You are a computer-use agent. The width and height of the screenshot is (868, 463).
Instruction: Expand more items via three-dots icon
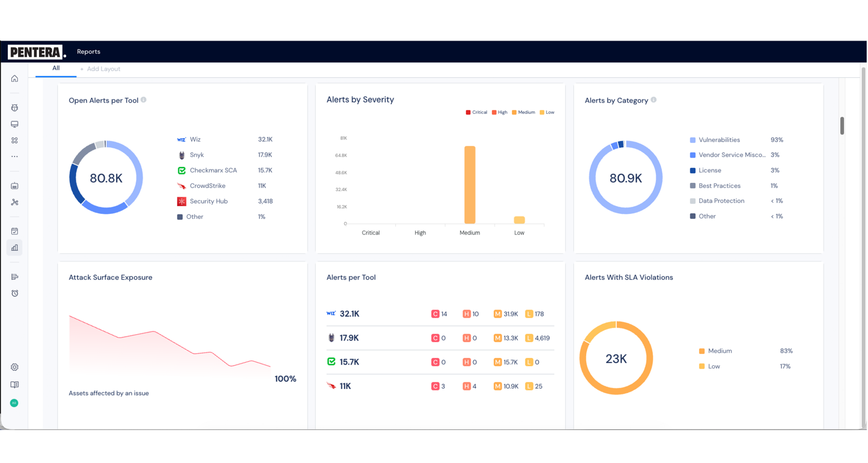pos(15,156)
